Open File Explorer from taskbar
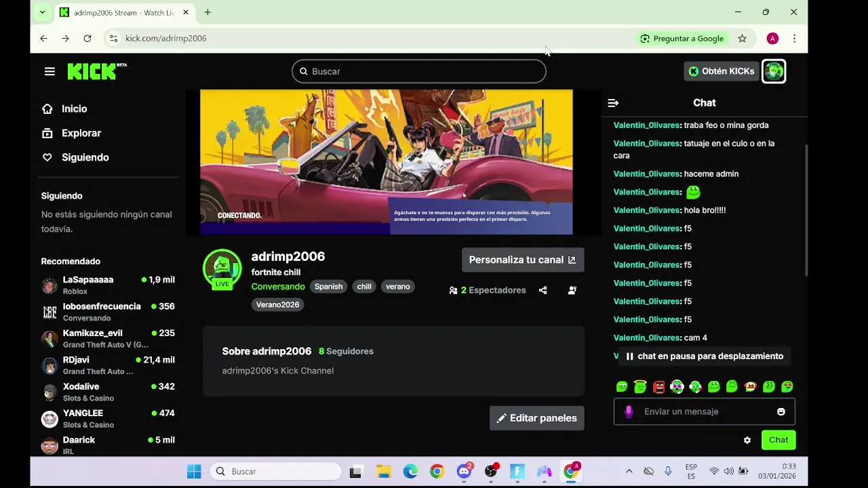 tap(384, 471)
